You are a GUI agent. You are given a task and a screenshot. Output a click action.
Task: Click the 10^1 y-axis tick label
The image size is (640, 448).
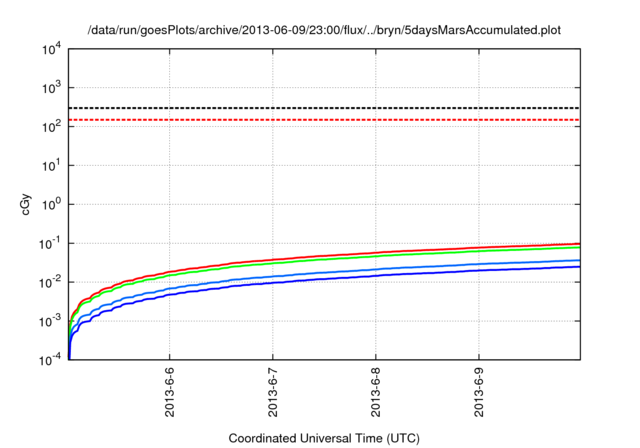click(52, 165)
